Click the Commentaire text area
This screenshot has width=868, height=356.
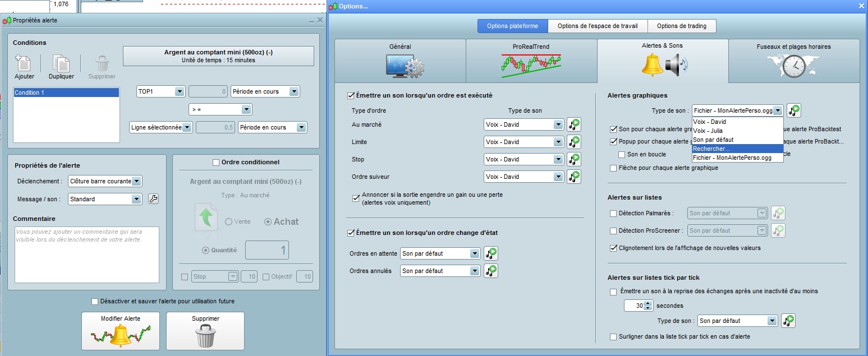[x=86, y=255]
